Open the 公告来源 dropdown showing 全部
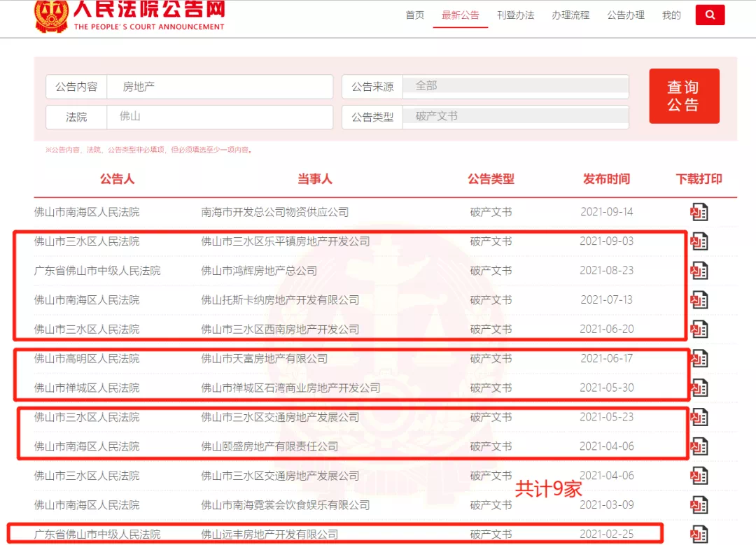Viewport: 756px width, 545px height. [514, 86]
